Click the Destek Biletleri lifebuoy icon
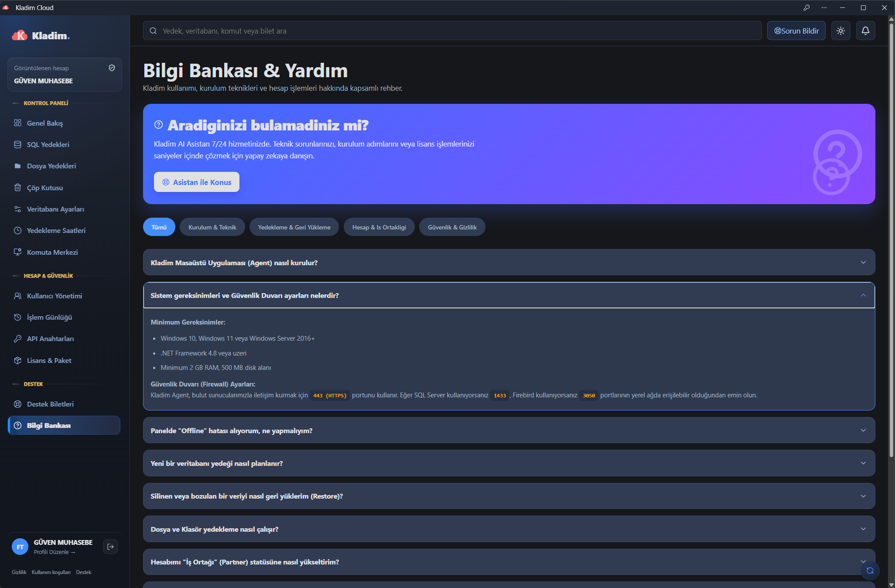 tap(17, 404)
